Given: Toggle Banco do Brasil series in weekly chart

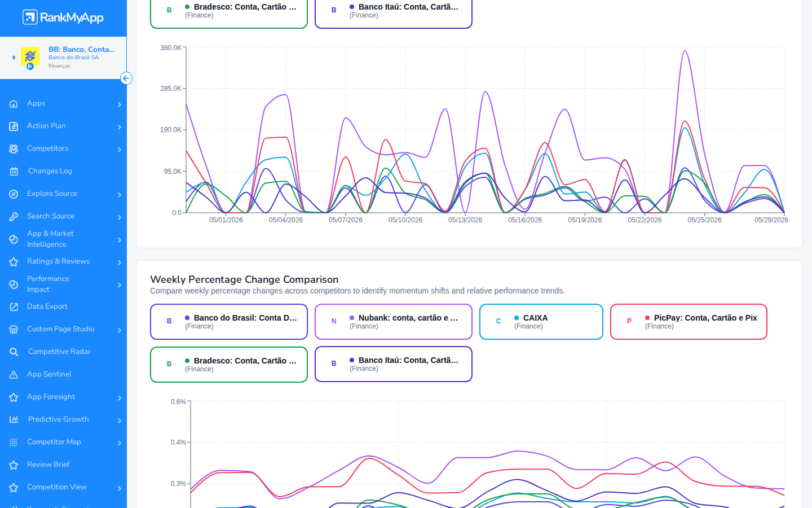Looking at the screenshot, I should pos(229,322).
